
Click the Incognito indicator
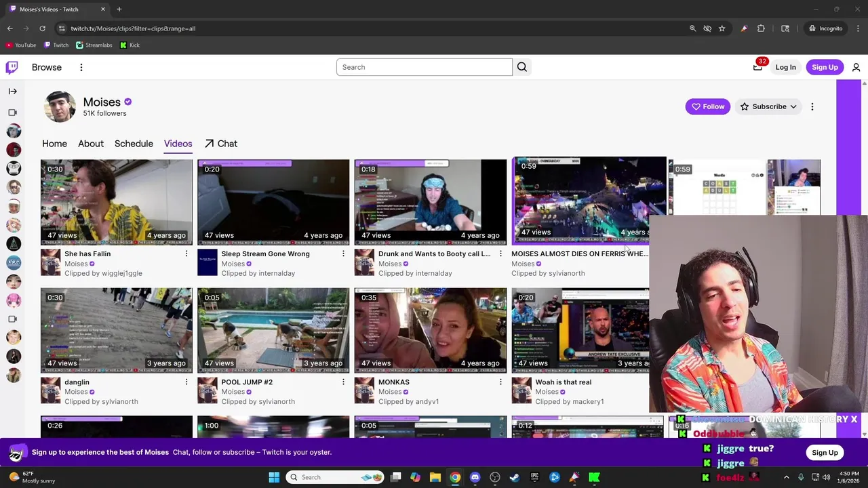coord(825,28)
